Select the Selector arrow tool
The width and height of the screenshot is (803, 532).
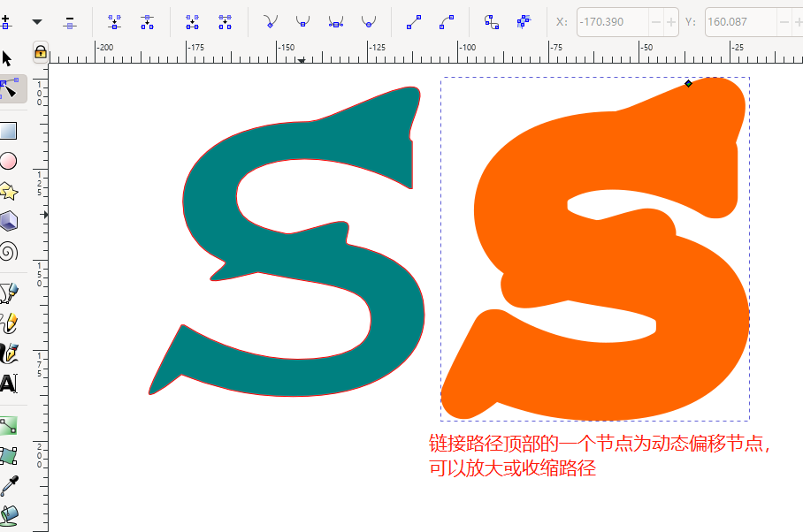7,58
